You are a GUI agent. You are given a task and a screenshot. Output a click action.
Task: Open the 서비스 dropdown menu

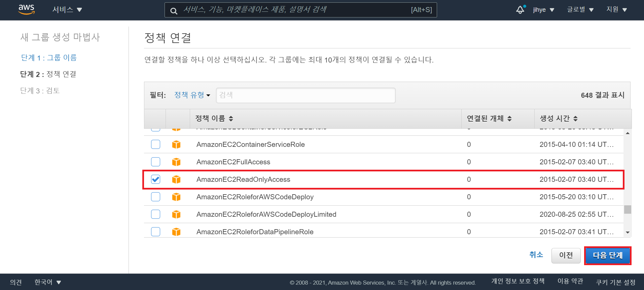pos(67,9)
